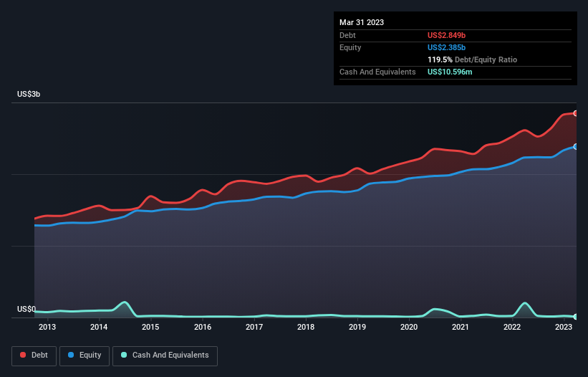Viewport: 588px width, 377px height.
Task: Click teal dot in Cash legend
Action: (124, 355)
